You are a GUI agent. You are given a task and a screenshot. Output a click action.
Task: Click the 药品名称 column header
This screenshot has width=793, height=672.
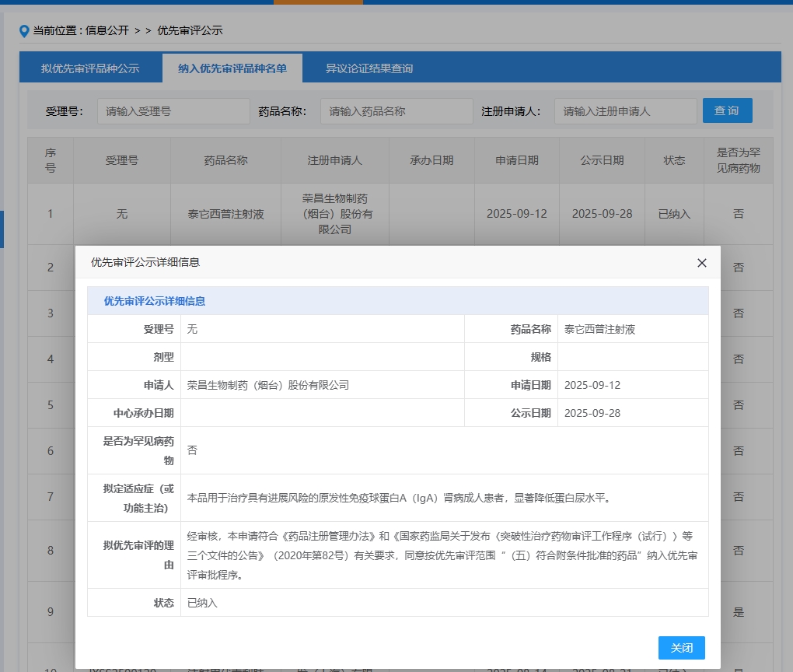pyautogui.click(x=226, y=160)
